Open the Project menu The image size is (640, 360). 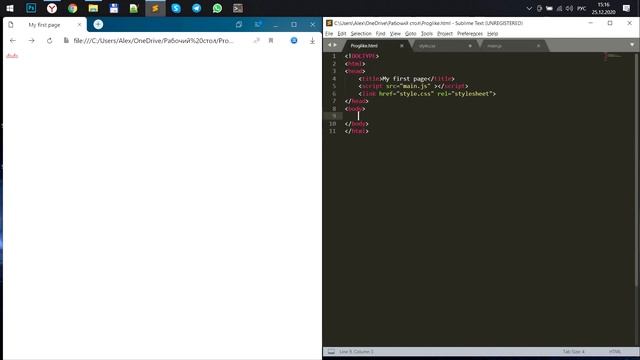pos(445,33)
